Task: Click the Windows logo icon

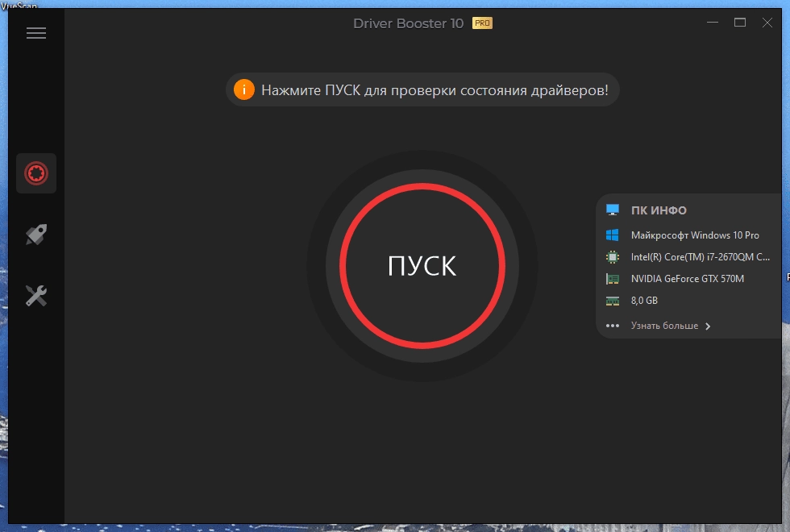Action: pyautogui.click(x=613, y=235)
